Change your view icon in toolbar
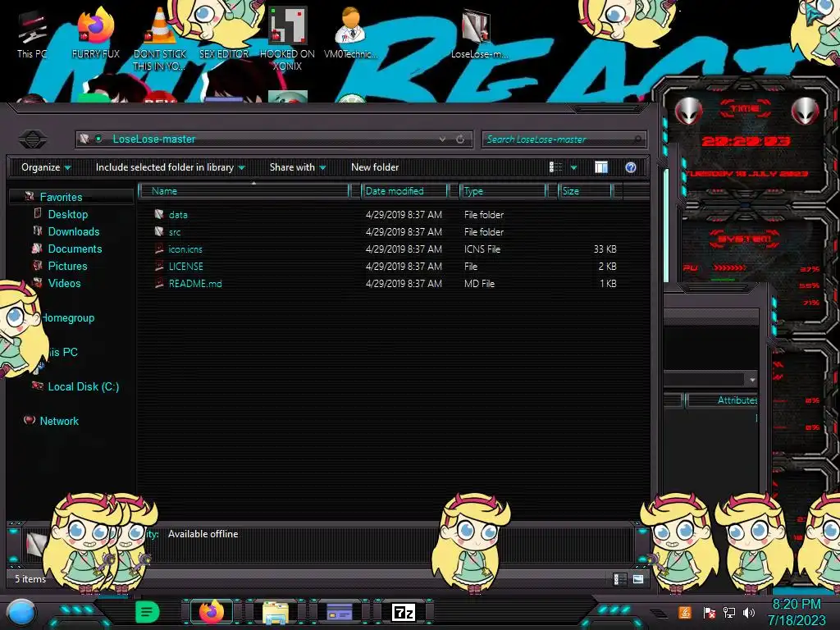840x630 pixels. [555, 167]
